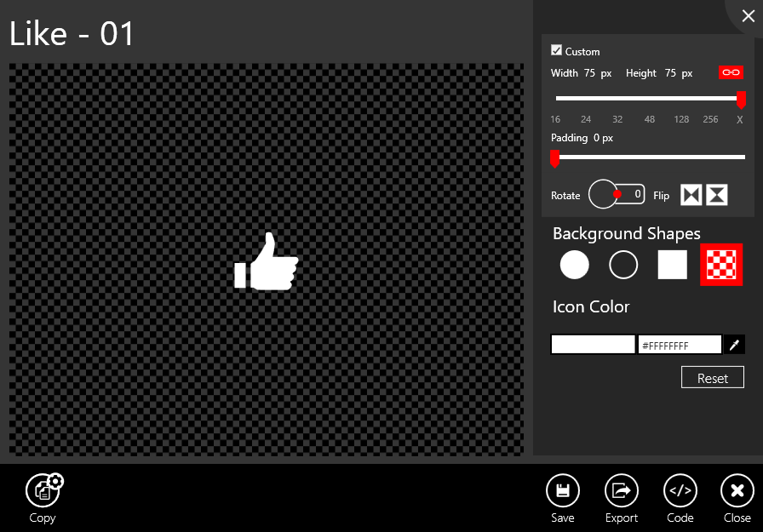
Task: Pick a color with the eyedropper tool
Action: (x=734, y=345)
